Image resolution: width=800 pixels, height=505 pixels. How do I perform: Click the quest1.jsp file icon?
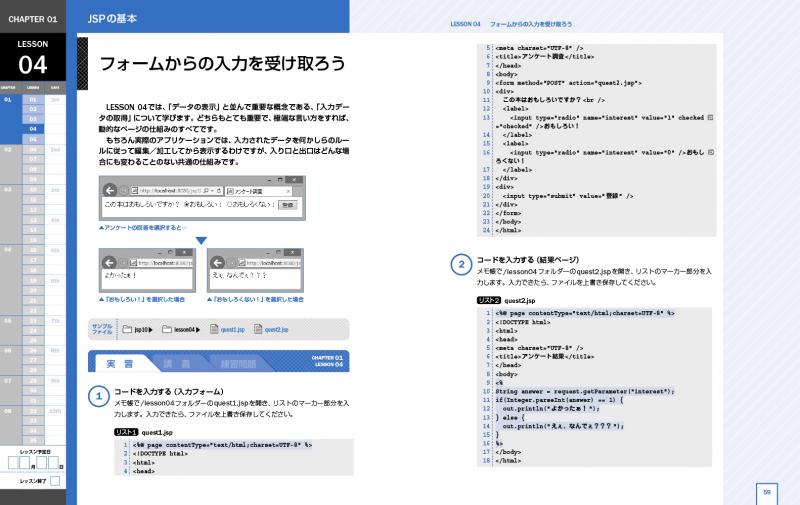pos(214,330)
